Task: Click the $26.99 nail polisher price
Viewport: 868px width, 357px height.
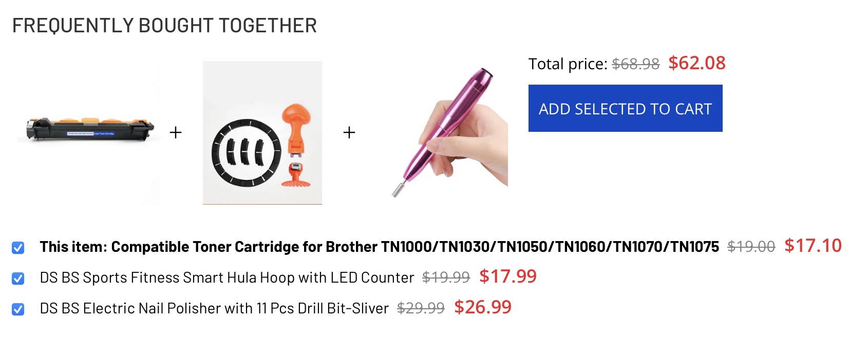Action: pos(483,307)
